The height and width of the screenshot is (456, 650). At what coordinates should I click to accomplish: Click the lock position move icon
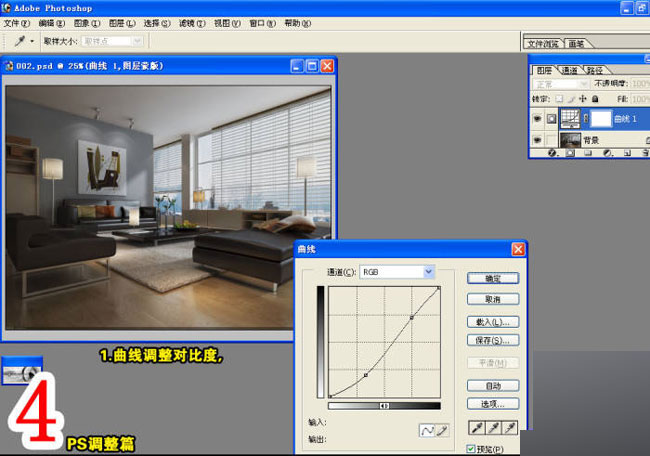[583, 99]
